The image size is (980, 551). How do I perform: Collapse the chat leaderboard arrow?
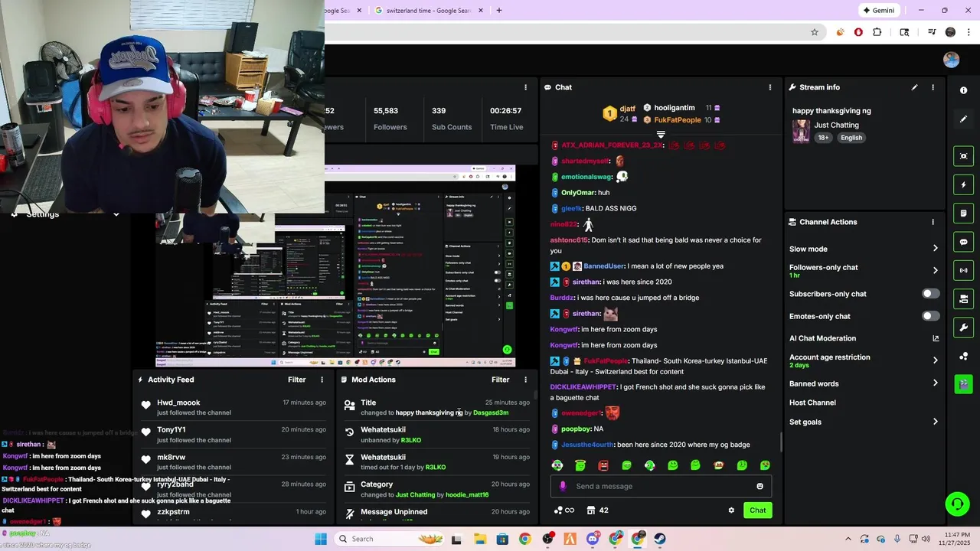[x=661, y=135]
